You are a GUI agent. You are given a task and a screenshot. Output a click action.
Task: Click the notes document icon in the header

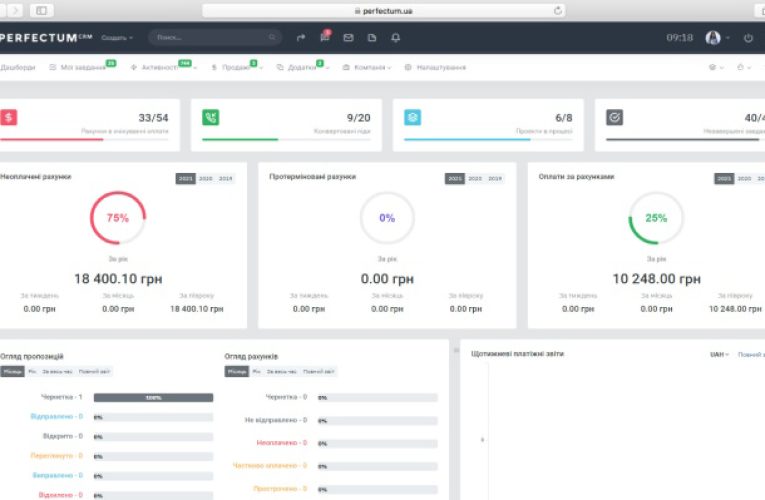click(372, 38)
